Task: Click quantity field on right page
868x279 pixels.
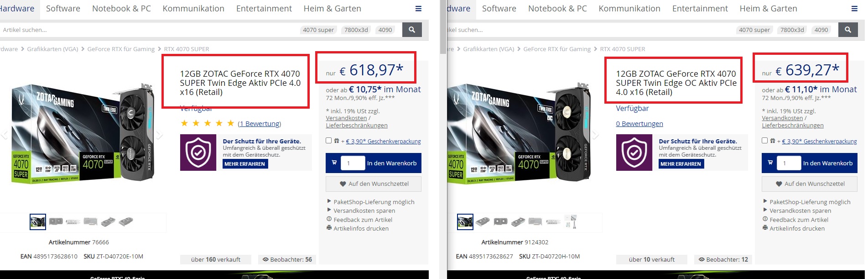Action: point(789,163)
